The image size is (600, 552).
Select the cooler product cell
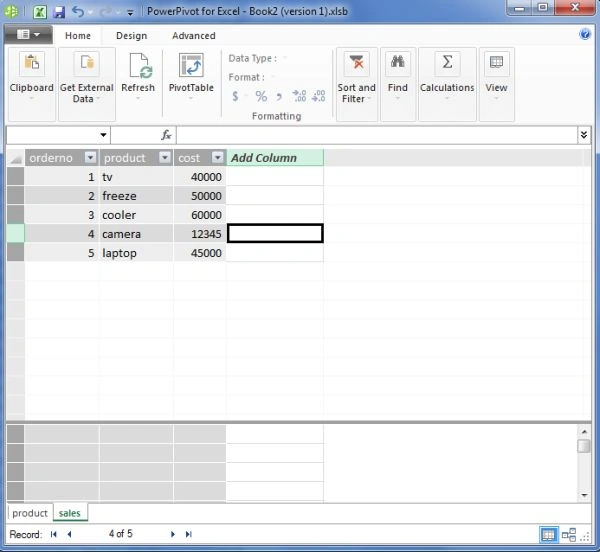[136, 215]
